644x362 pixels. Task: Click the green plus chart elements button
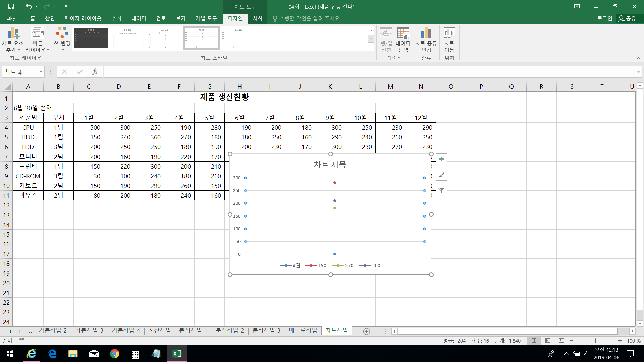tap(441, 159)
